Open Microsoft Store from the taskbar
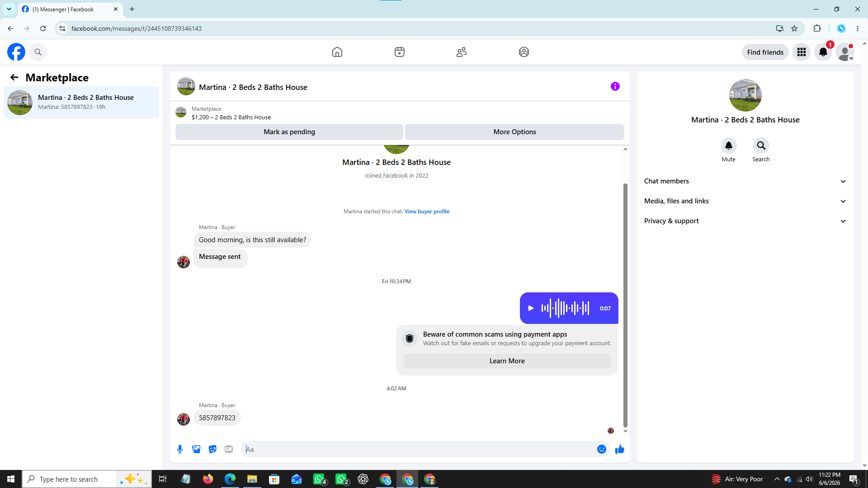Image resolution: width=868 pixels, height=488 pixels. point(274,479)
